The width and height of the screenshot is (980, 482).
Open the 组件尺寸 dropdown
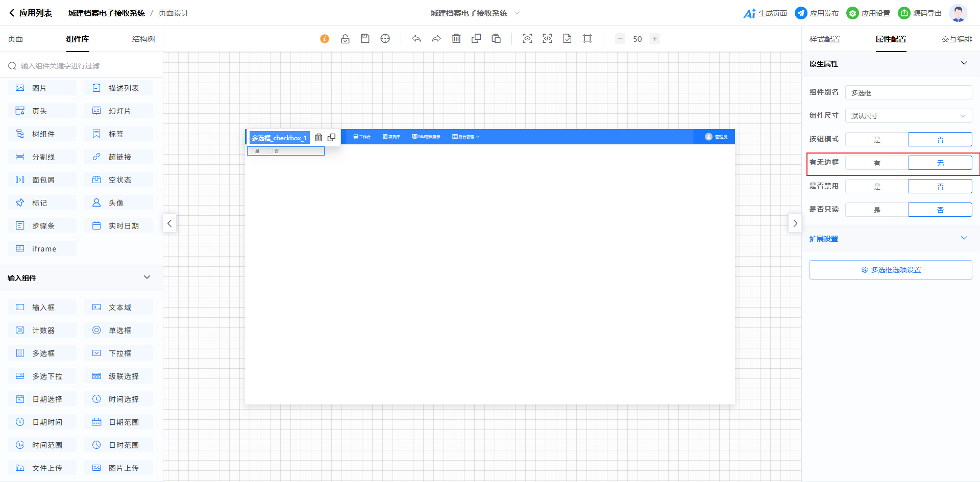coord(908,116)
